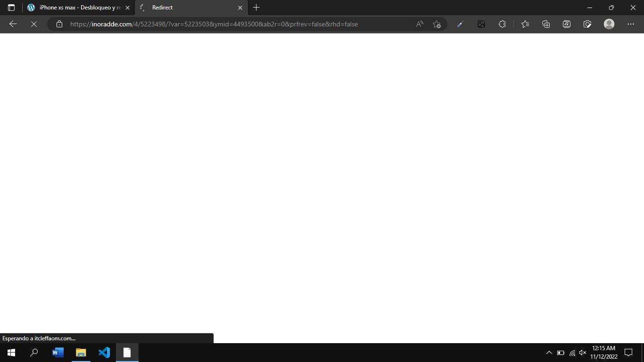Screen dimensions: 644x362
Task: Add this page to favorites
Action: pyautogui.click(x=437, y=24)
